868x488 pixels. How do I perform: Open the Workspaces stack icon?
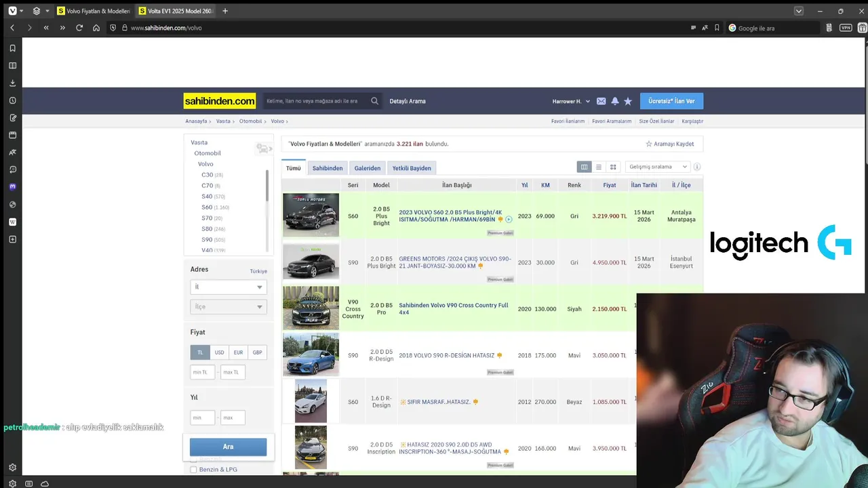[x=37, y=11]
